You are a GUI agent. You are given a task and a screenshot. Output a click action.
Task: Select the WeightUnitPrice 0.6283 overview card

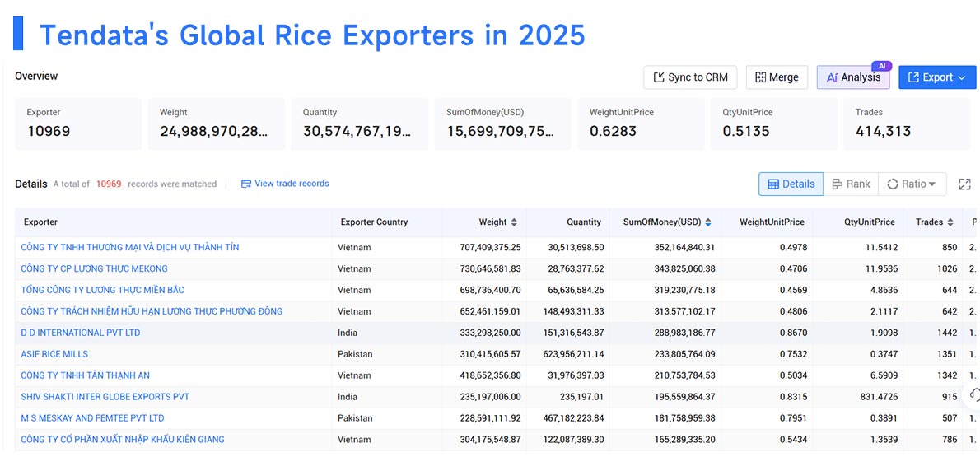(x=642, y=124)
